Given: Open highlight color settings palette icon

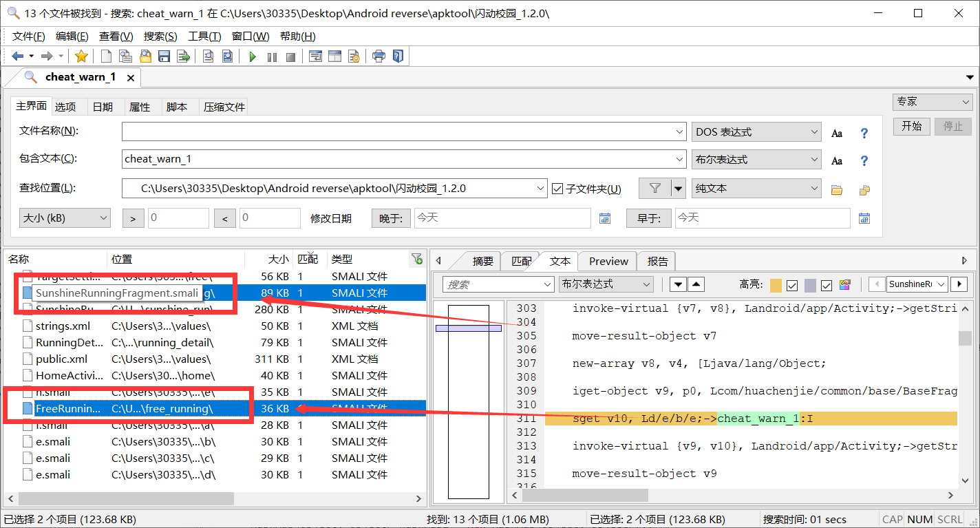Looking at the screenshot, I should 846,284.
